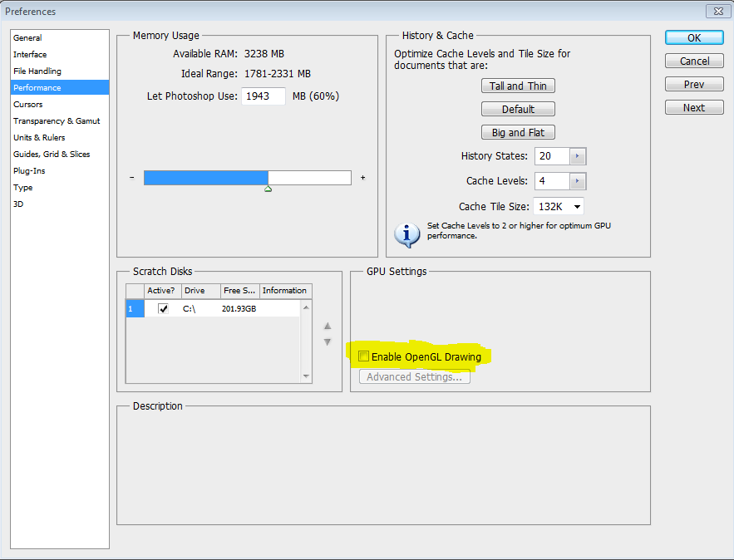Image resolution: width=734 pixels, height=560 pixels.
Task: Open the Type preferences category
Action: (x=60, y=187)
